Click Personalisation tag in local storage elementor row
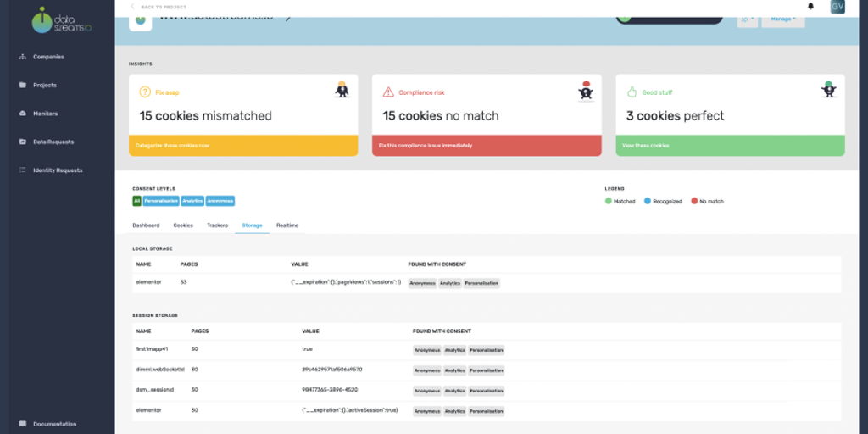 coord(481,283)
